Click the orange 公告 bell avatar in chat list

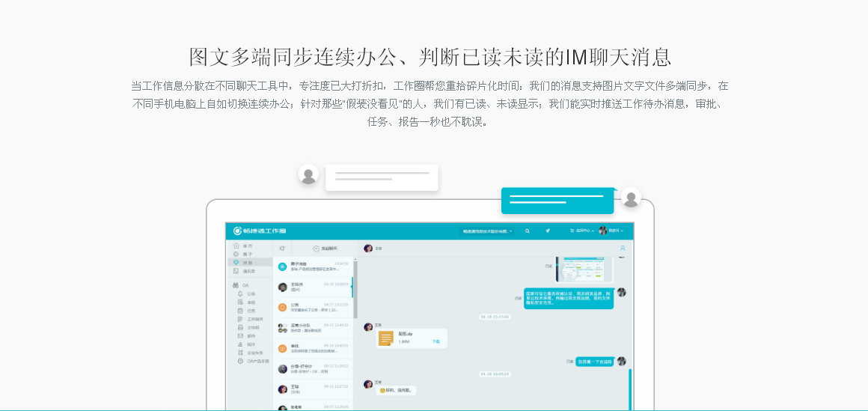tap(282, 307)
